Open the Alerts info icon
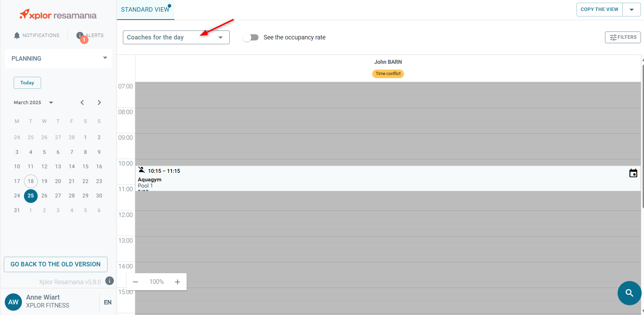 (x=80, y=36)
